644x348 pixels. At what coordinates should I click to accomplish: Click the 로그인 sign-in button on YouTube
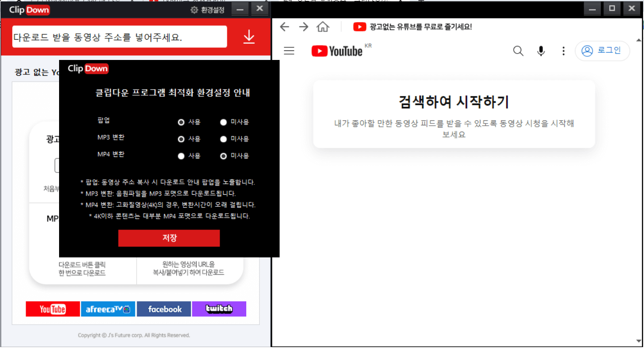(603, 50)
